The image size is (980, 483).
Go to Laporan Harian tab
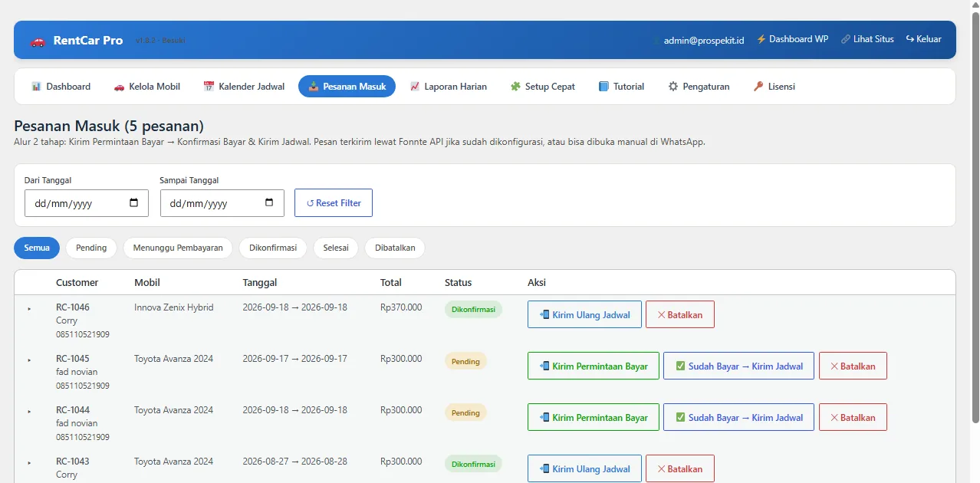pos(449,87)
